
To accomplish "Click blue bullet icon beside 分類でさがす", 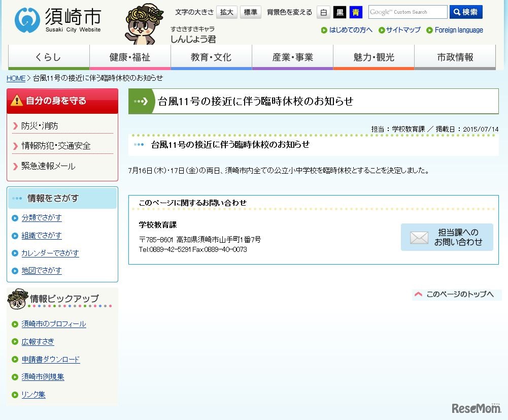I will click(15, 218).
